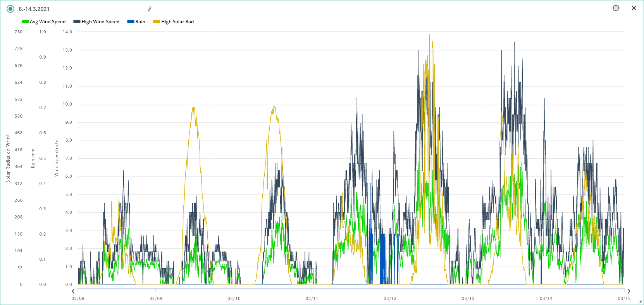Viewport: 644px width, 305px height.
Task: Click the tallest yellow solar radiation peak
Action: (x=429, y=35)
